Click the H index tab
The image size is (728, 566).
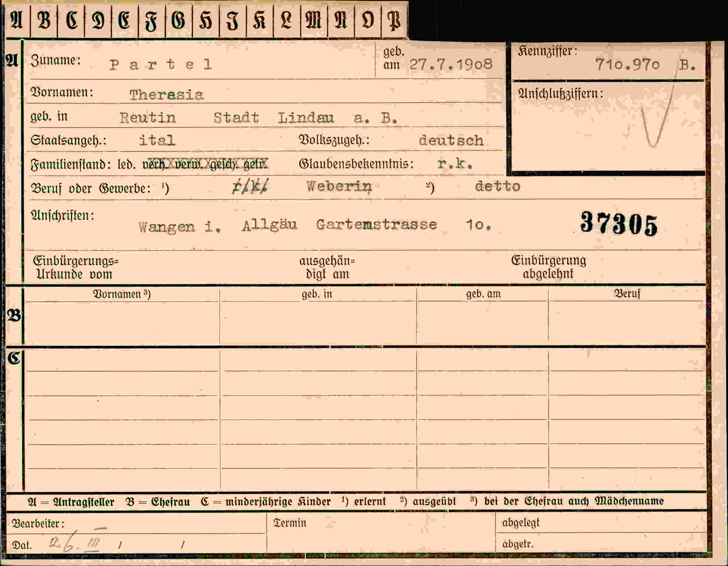click(x=206, y=21)
